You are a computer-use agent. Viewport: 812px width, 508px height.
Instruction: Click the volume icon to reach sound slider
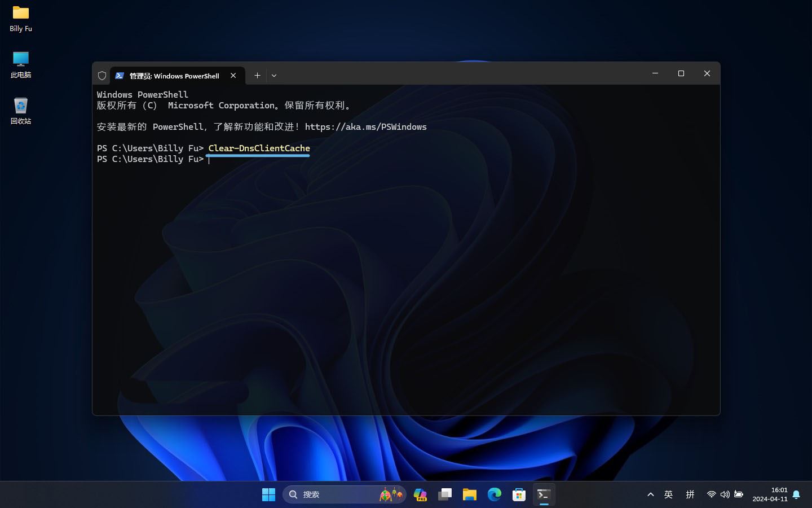[725, 494]
